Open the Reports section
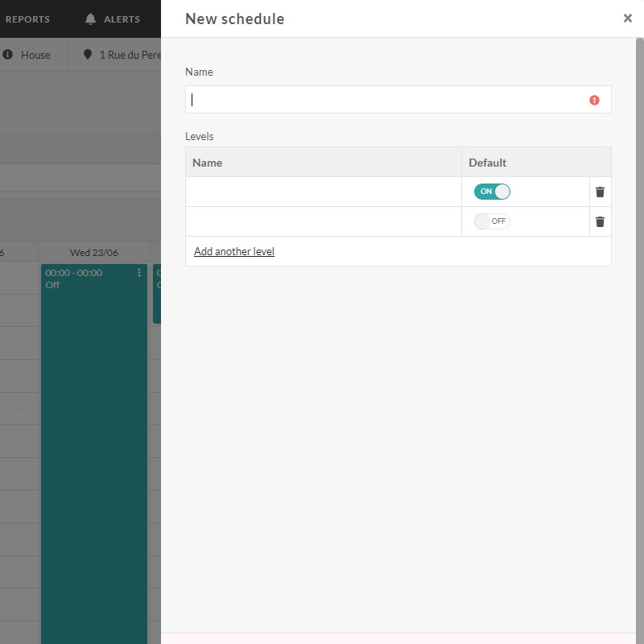The height and width of the screenshot is (644, 644). [x=28, y=18]
